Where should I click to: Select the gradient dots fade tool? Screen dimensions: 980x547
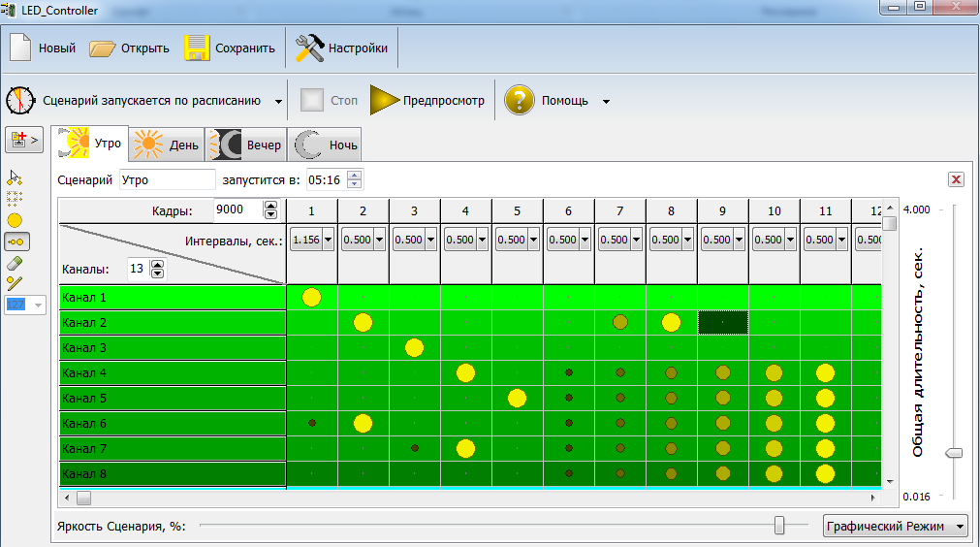16,241
